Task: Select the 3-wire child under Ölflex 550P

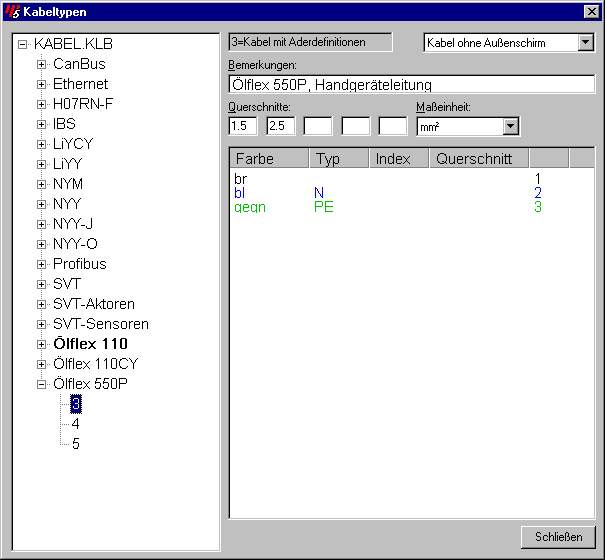Action: 76,404
